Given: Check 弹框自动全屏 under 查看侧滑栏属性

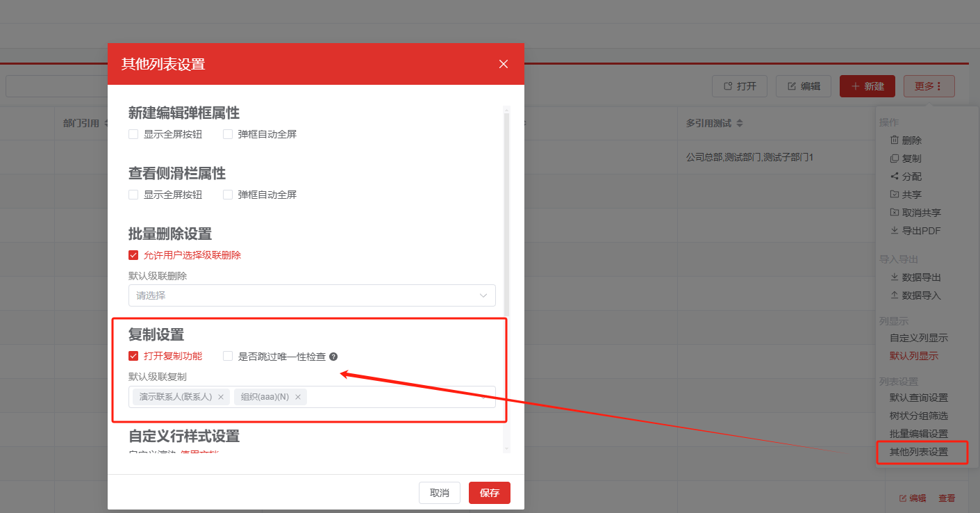Looking at the screenshot, I should point(228,195).
